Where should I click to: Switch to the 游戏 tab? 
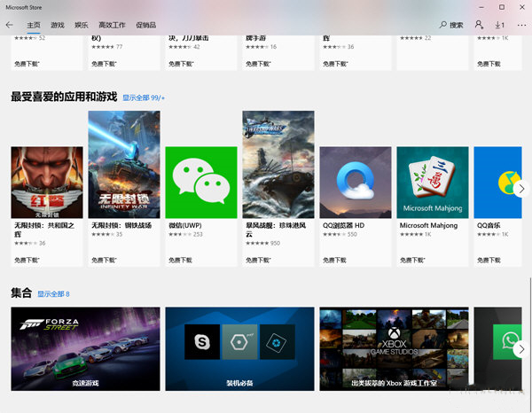pos(58,25)
